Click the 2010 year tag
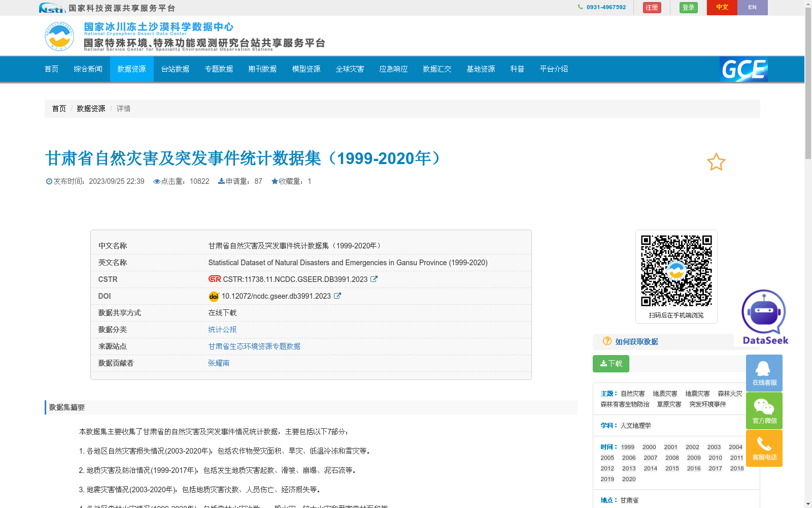Screen dimensions: 812x508 (715, 458)
